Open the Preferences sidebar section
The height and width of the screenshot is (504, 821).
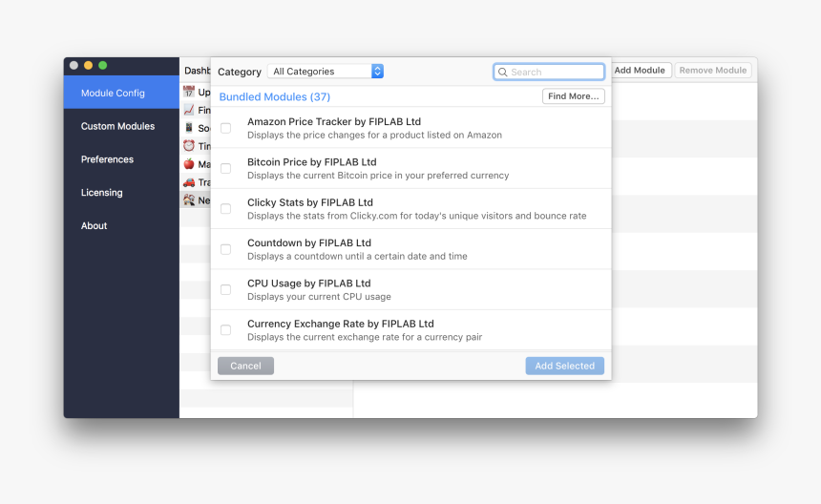coord(107,159)
